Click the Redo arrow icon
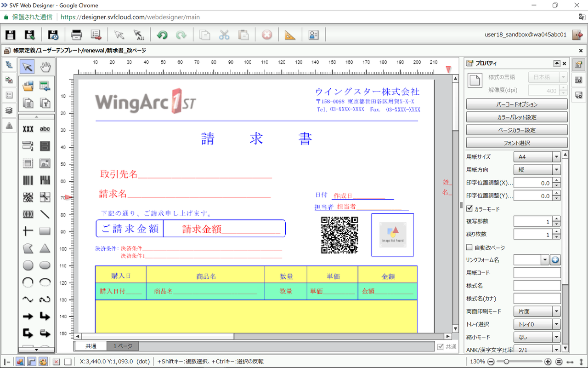The height and width of the screenshot is (368, 588). 181,34
